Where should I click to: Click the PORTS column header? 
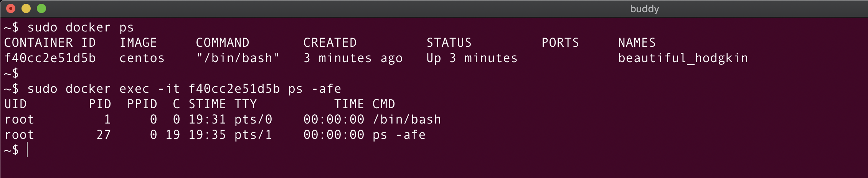click(560, 43)
